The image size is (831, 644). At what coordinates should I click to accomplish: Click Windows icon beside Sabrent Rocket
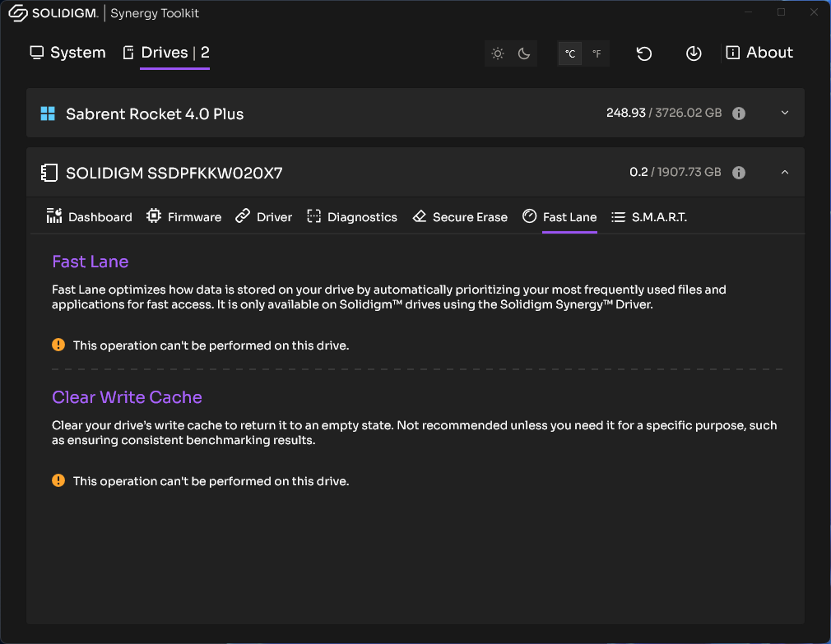(x=48, y=114)
